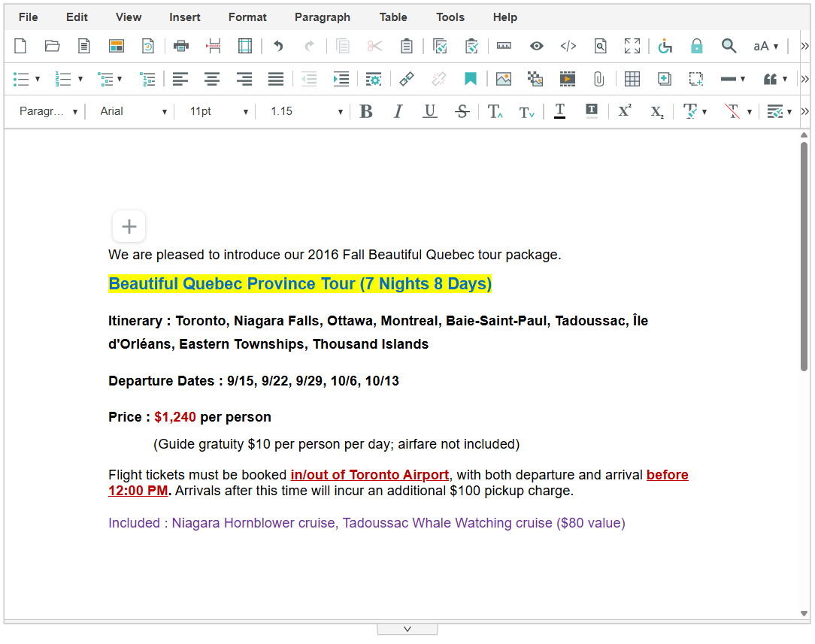Increase indent
This screenshot has width=815, height=644.
click(341, 79)
